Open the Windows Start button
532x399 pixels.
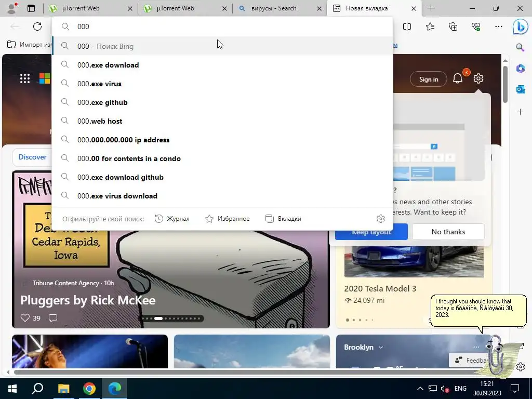12,389
